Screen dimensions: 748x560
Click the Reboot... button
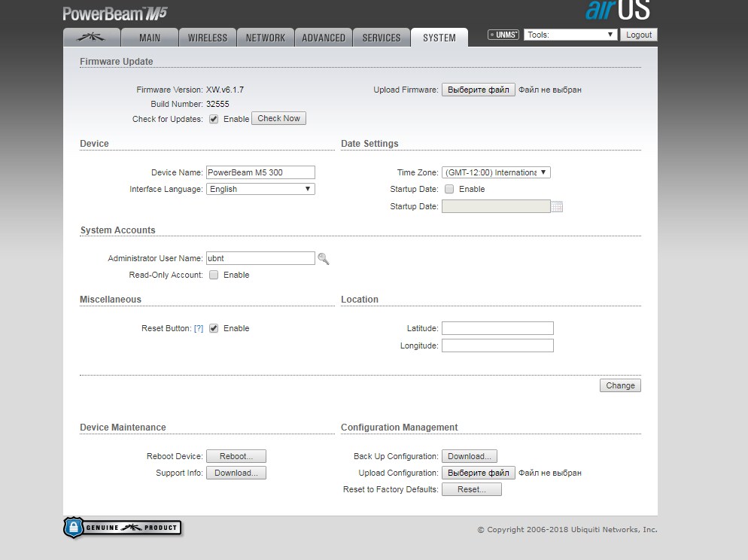click(x=236, y=456)
